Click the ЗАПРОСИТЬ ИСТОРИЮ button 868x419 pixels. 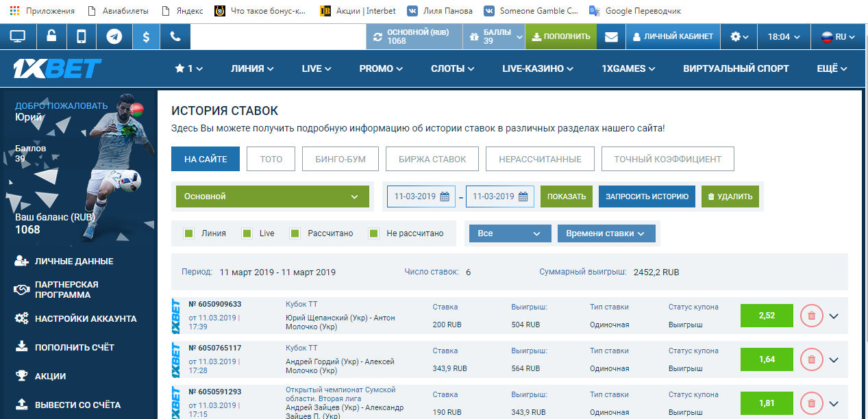click(647, 196)
